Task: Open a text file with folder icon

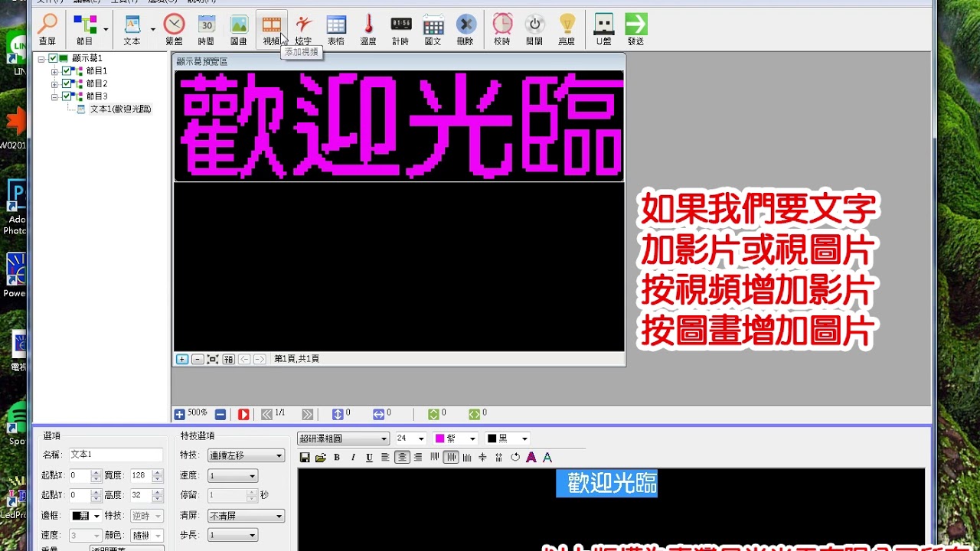Action: click(321, 458)
